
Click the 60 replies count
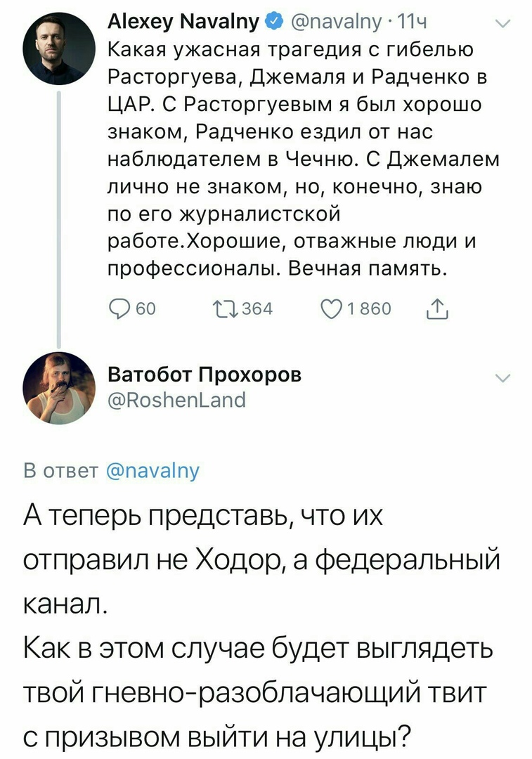tap(145, 310)
